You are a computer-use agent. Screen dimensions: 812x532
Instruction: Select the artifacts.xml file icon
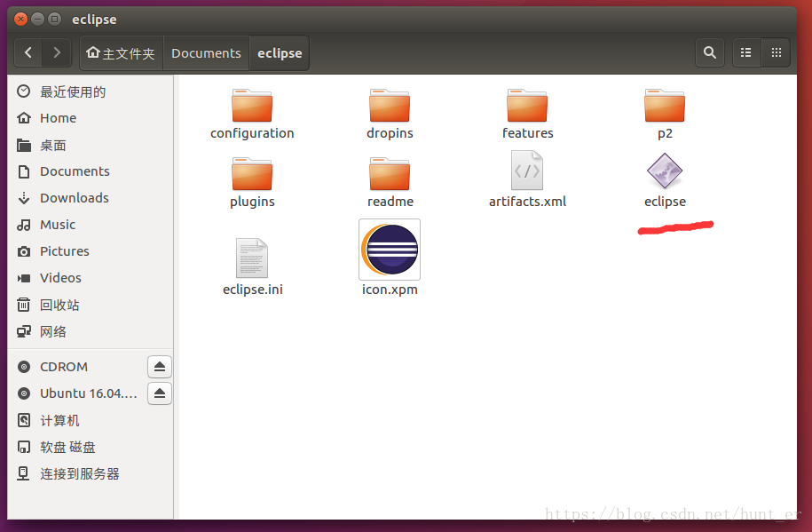527,170
